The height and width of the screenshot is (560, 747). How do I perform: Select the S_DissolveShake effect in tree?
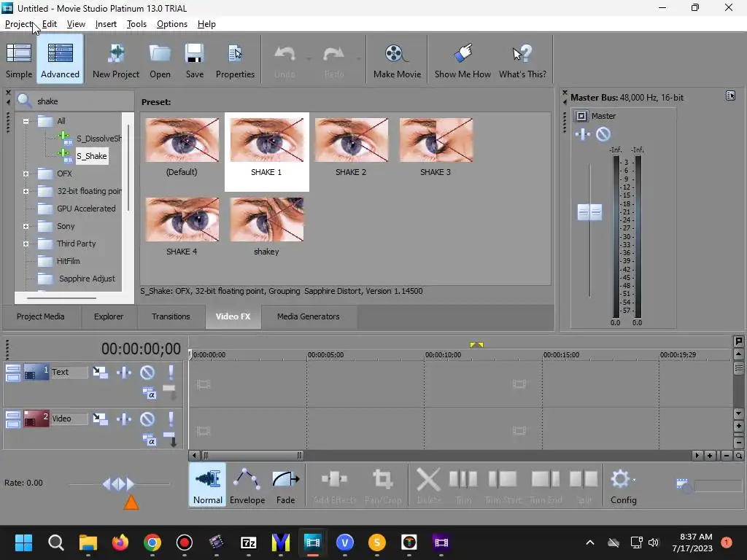(98, 139)
